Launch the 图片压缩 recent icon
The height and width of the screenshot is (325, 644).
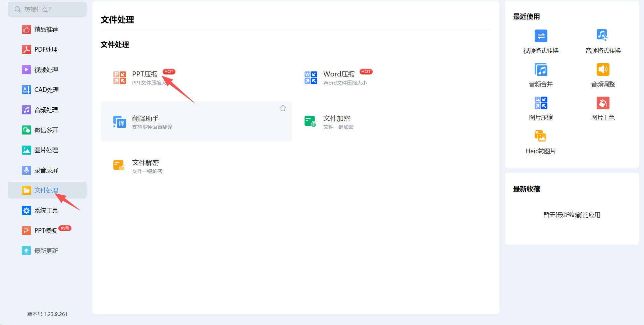point(541,103)
